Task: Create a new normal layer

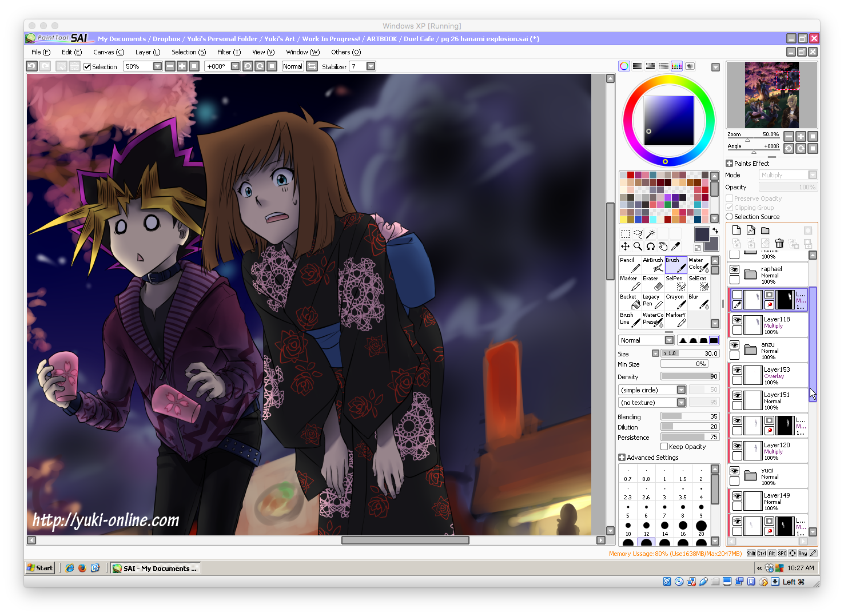Action: [736, 230]
